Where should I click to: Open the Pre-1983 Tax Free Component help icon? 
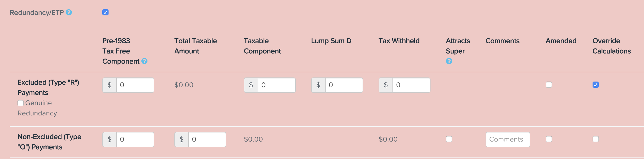[x=144, y=61]
